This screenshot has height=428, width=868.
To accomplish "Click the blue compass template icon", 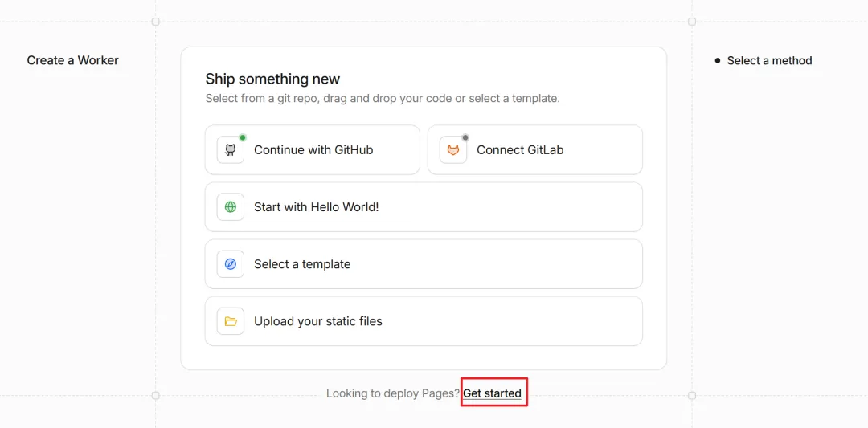I will [231, 264].
